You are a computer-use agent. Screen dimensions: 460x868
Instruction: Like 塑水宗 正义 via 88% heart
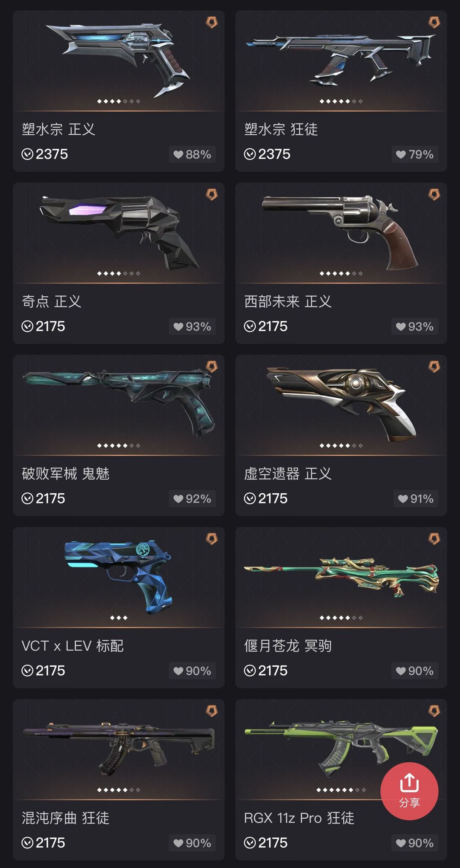pyautogui.click(x=192, y=154)
